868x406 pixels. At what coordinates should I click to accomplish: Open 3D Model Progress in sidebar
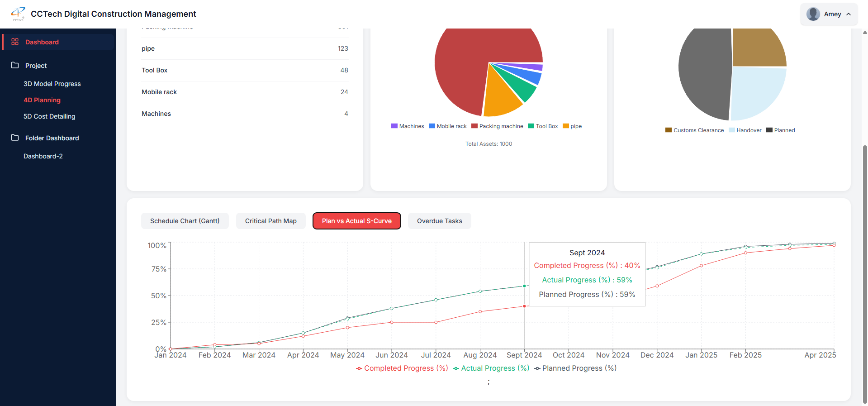(x=52, y=84)
